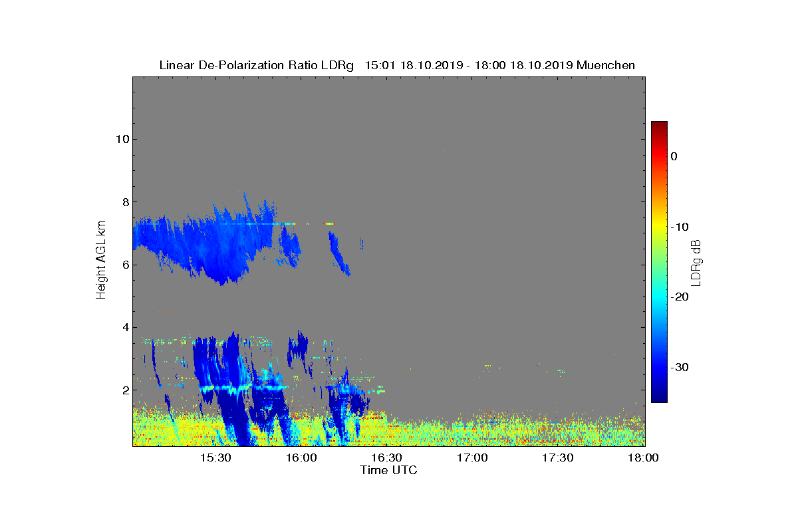This screenshot has height=532, width=798.
Task: Click the 'Height AGL km' axis label
Action: 102,260
